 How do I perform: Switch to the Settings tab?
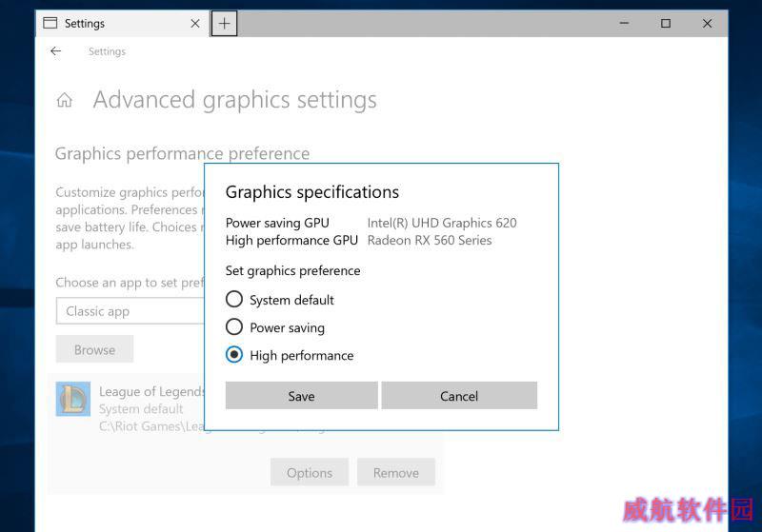tap(123, 23)
